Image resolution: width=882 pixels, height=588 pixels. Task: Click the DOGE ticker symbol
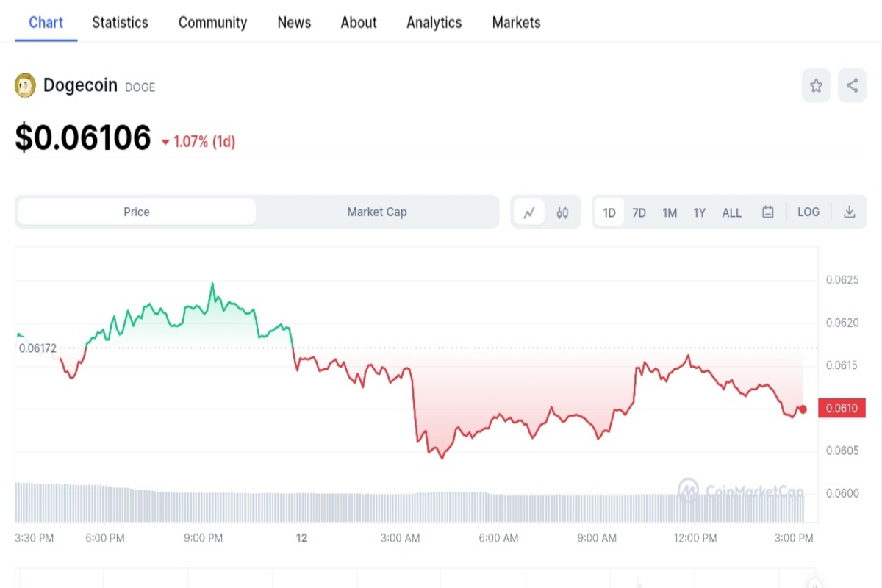[140, 87]
